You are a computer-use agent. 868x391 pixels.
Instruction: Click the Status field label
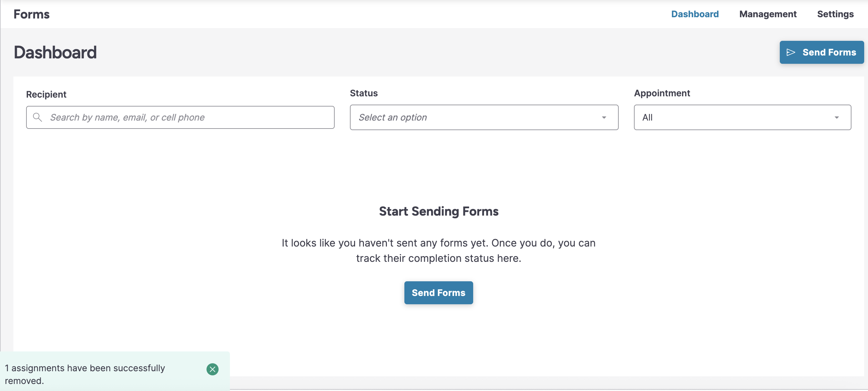click(364, 93)
